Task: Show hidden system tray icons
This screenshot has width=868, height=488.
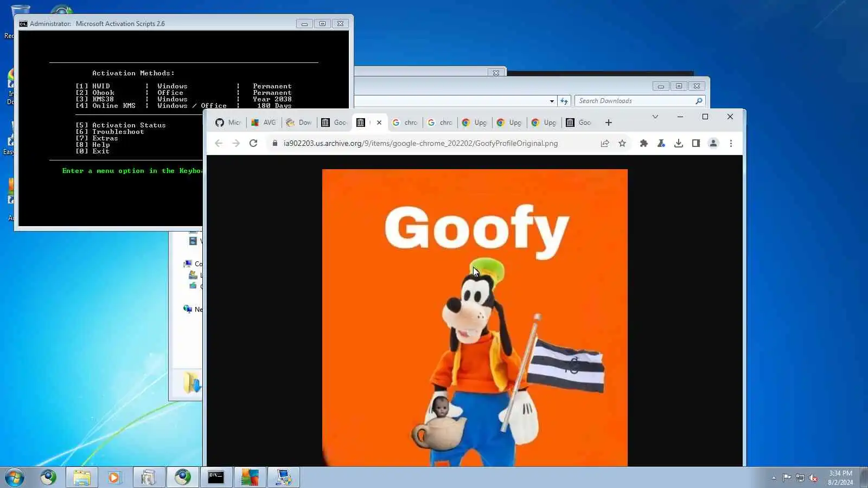Action: point(774,478)
